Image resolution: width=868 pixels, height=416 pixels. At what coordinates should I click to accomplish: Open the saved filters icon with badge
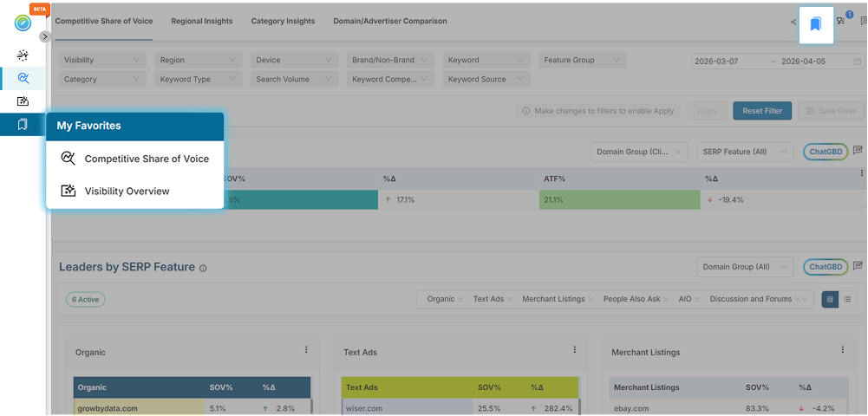[x=840, y=21]
